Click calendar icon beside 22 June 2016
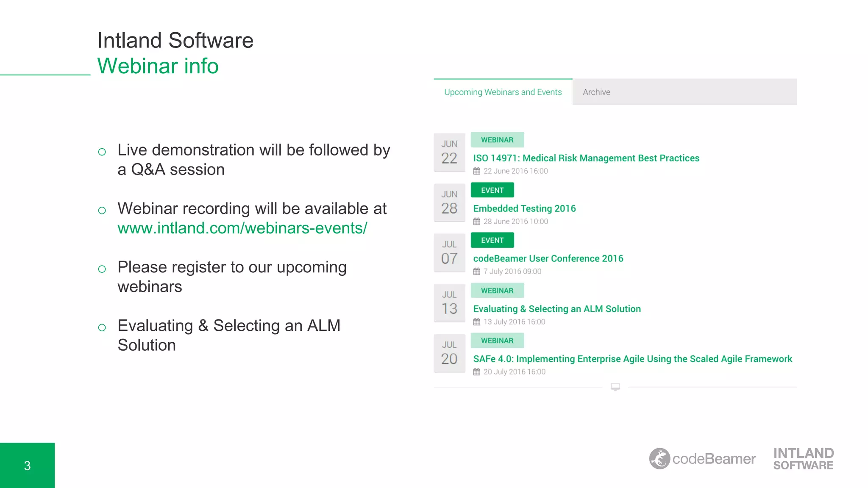This screenshot has width=868, height=488. (x=477, y=171)
